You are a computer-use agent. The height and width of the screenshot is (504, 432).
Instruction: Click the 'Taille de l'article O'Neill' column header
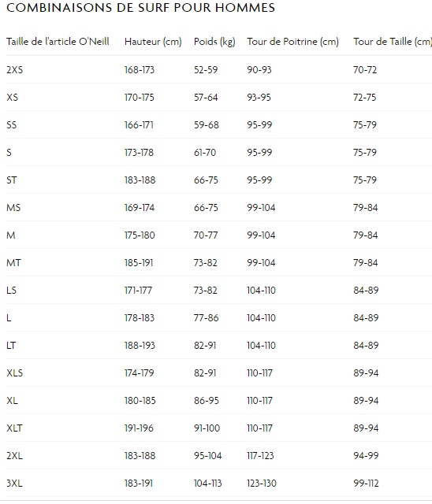click(58, 42)
